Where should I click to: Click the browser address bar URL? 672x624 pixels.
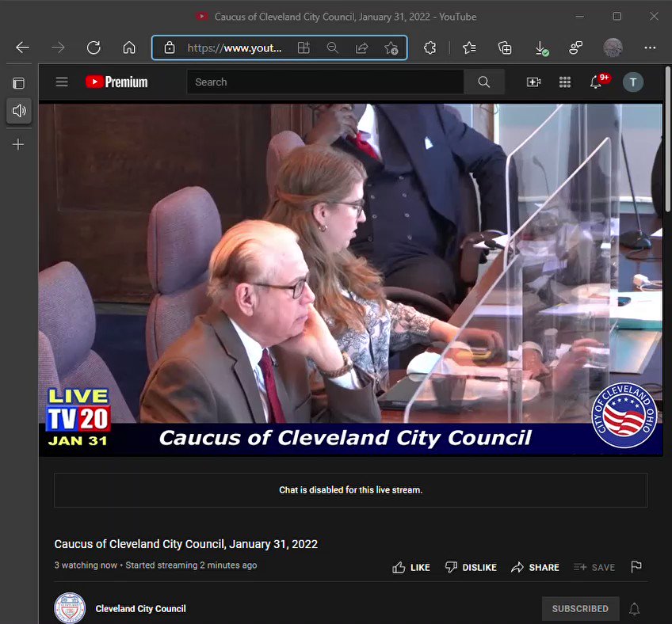point(235,48)
